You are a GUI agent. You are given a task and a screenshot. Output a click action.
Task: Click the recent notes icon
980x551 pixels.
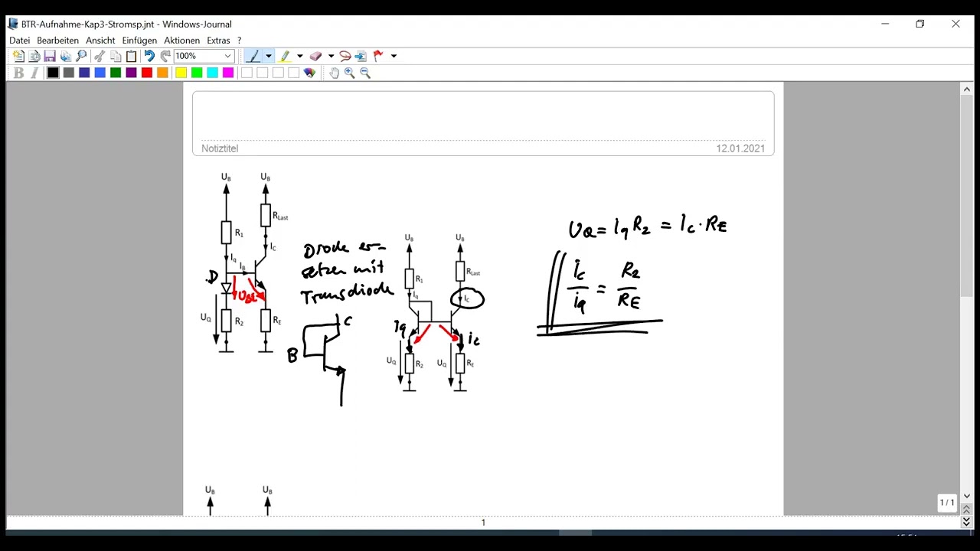[x=34, y=56]
